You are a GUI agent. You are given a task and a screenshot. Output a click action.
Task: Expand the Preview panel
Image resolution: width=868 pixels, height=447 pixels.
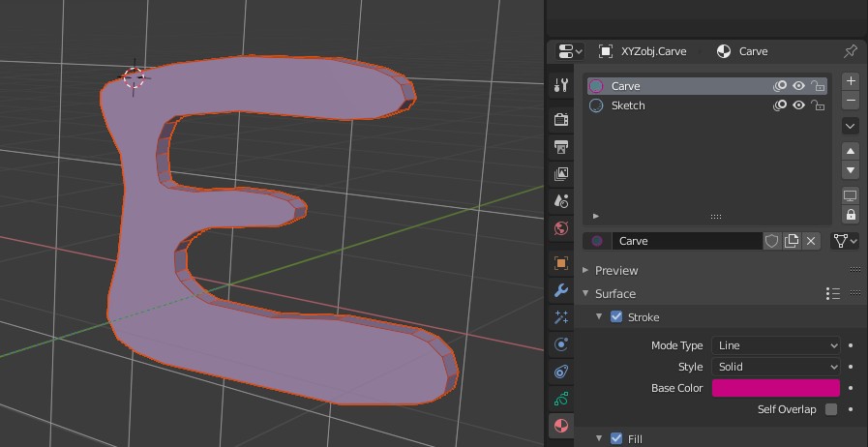coord(616,270)
